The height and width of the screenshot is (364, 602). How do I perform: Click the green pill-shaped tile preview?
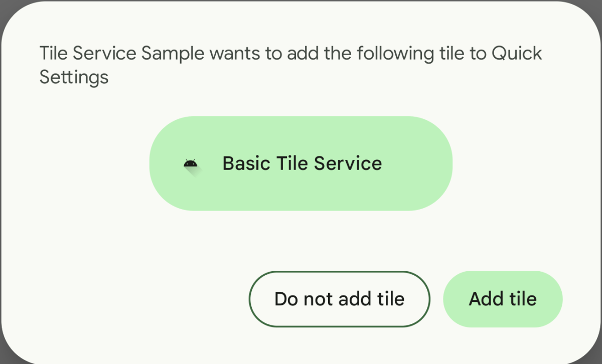click(x=301, y=163)
